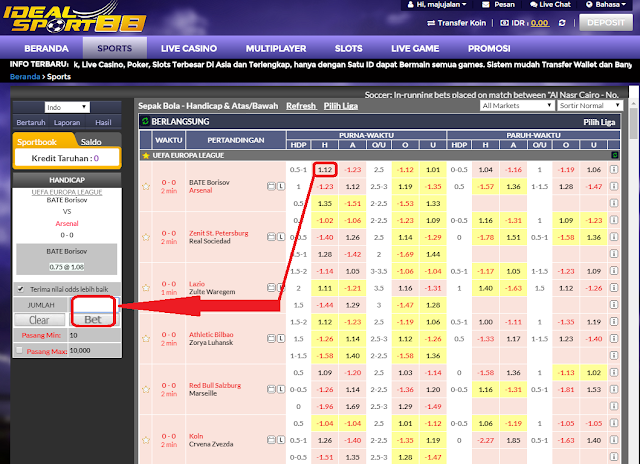Open the Laporan tab
This screenshot has height=464, width=640.
(x=67, y=122)
